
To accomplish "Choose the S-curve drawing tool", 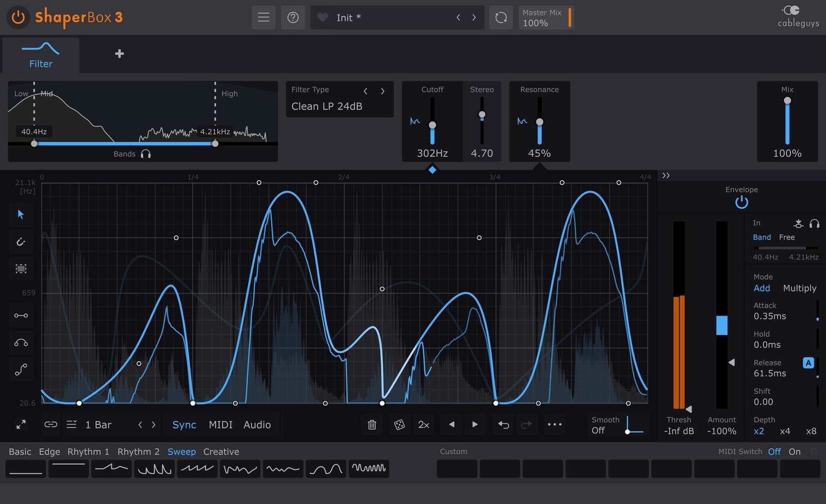I will [21, 369].
